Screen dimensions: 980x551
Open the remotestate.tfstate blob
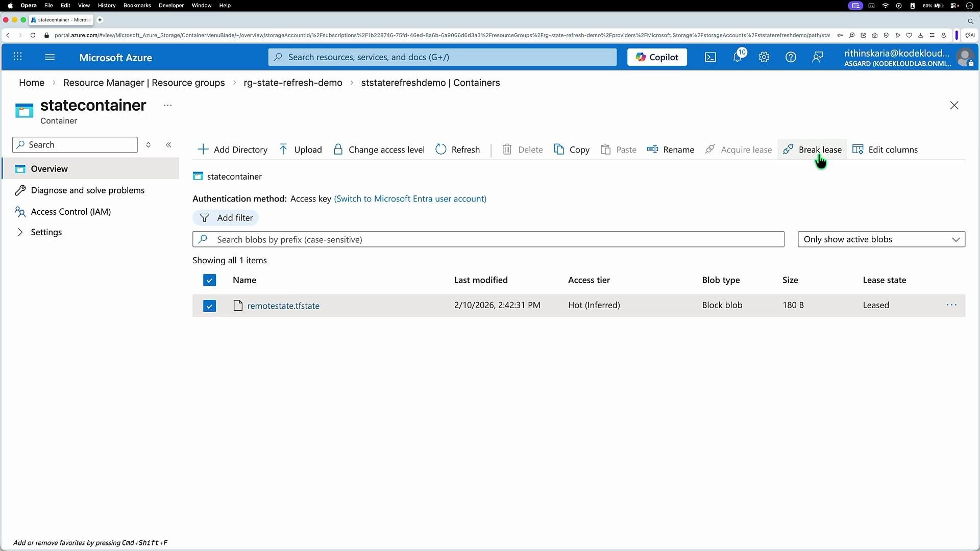click(x=283, y=306)
